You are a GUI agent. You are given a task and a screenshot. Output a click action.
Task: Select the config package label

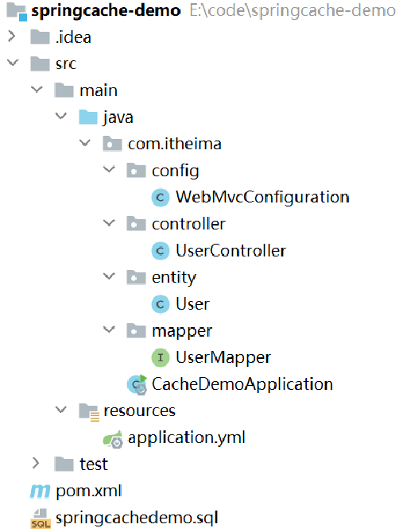(x=175, y=171)
